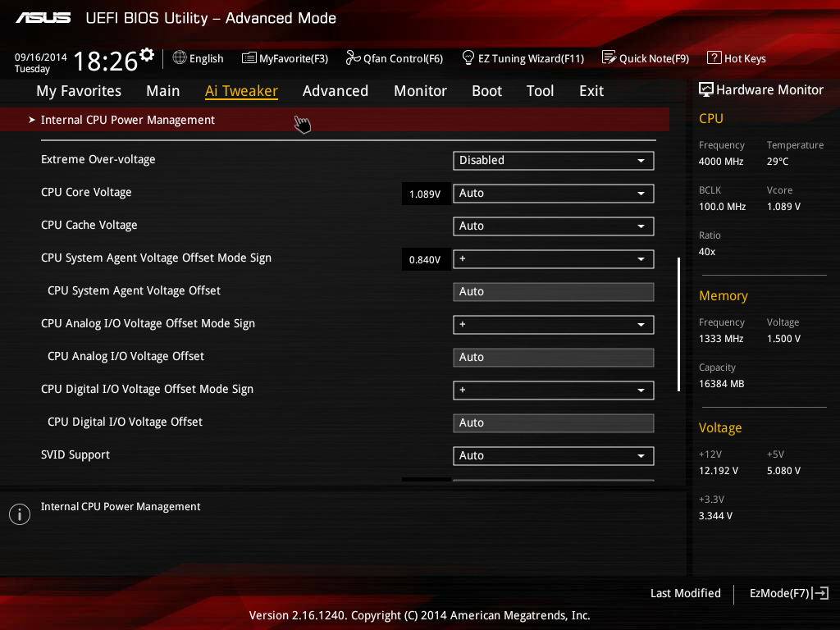Go to the Boot tab
The image size is (840, 630).
pyautogui.click(x=487, y=91)
